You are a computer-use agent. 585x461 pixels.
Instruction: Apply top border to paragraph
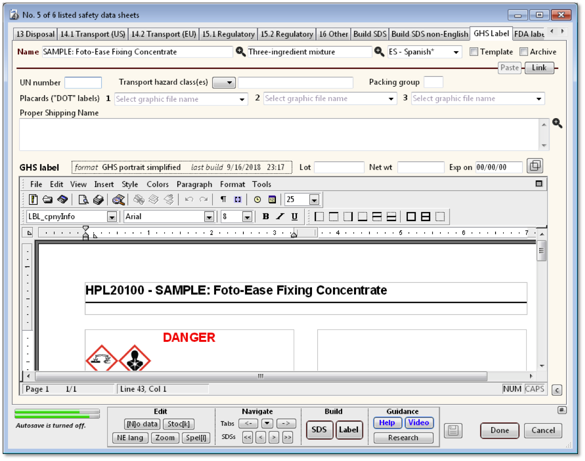coord(334,217)
